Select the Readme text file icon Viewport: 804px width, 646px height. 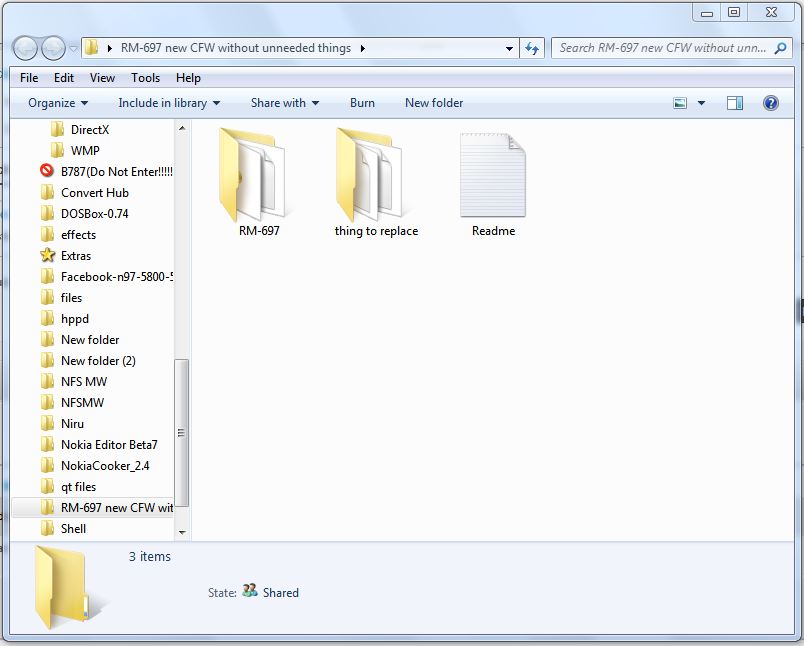click(493, 175)
